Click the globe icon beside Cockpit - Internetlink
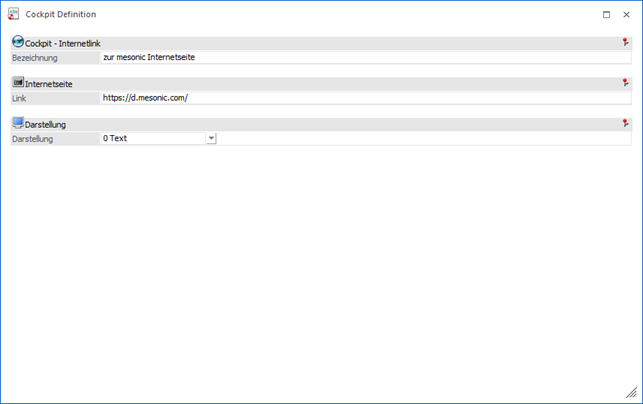The height and width of the screenshot is (404, 643). (x=18, y=43)
